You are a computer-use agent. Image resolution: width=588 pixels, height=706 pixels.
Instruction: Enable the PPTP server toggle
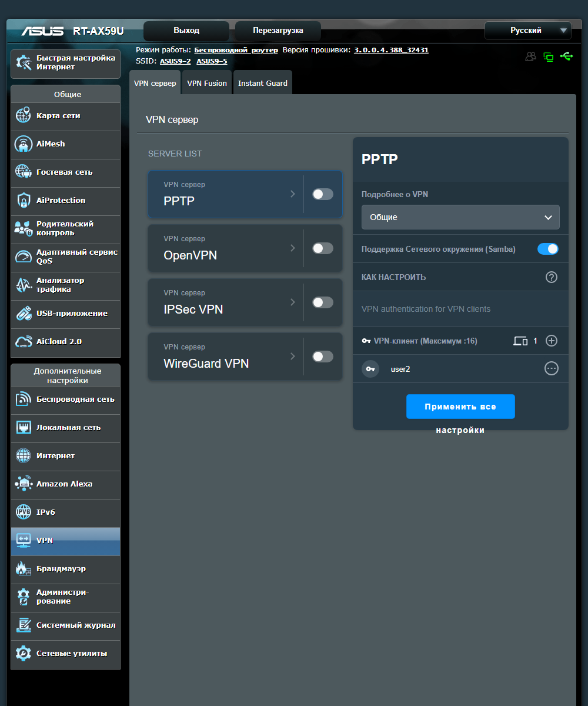323,194
